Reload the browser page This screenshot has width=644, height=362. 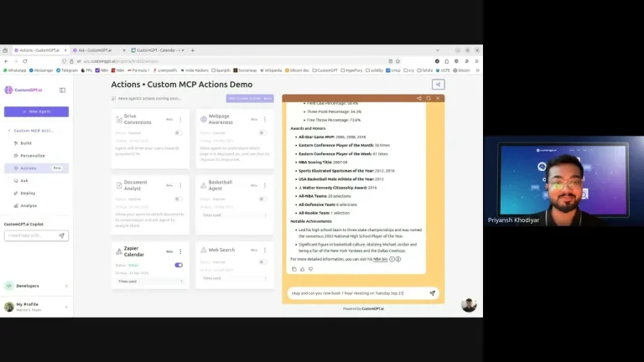25,61
